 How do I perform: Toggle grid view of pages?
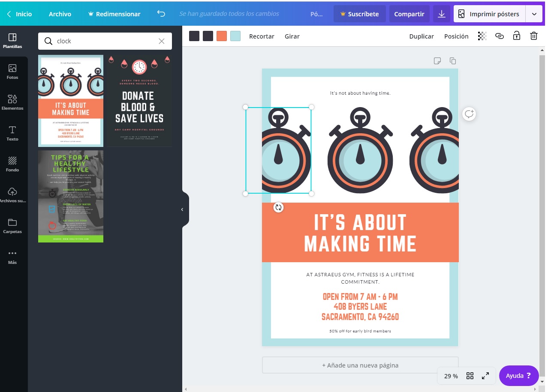pos(470,376)
